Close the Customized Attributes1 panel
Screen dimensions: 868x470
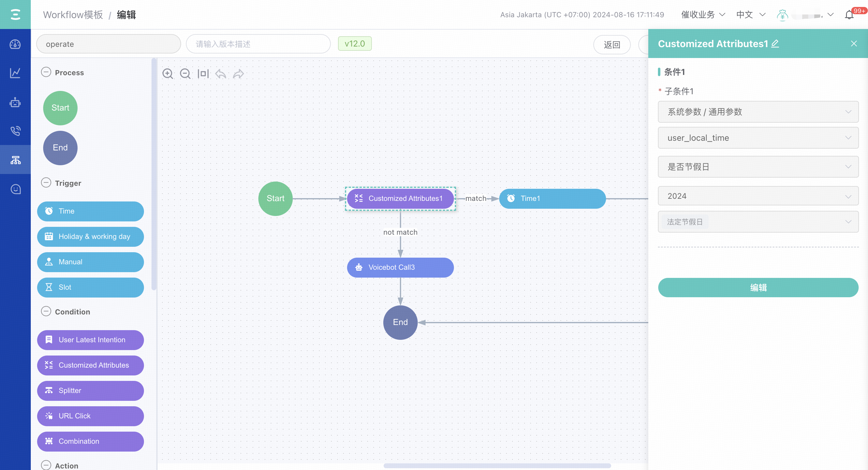854,43
